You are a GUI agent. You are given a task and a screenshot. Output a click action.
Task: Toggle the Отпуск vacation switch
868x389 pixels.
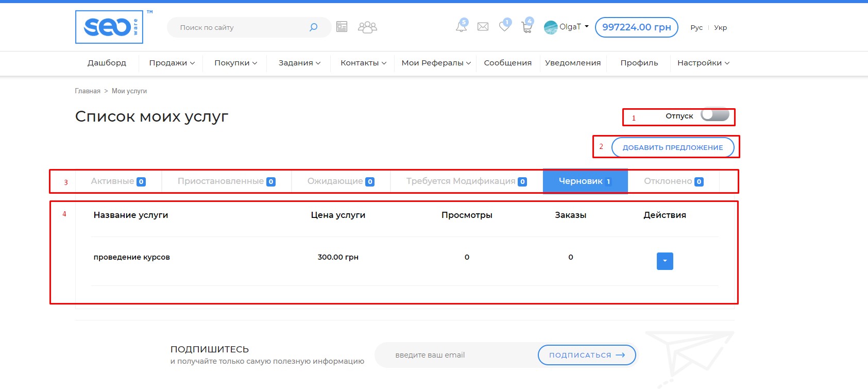(714, 115)
